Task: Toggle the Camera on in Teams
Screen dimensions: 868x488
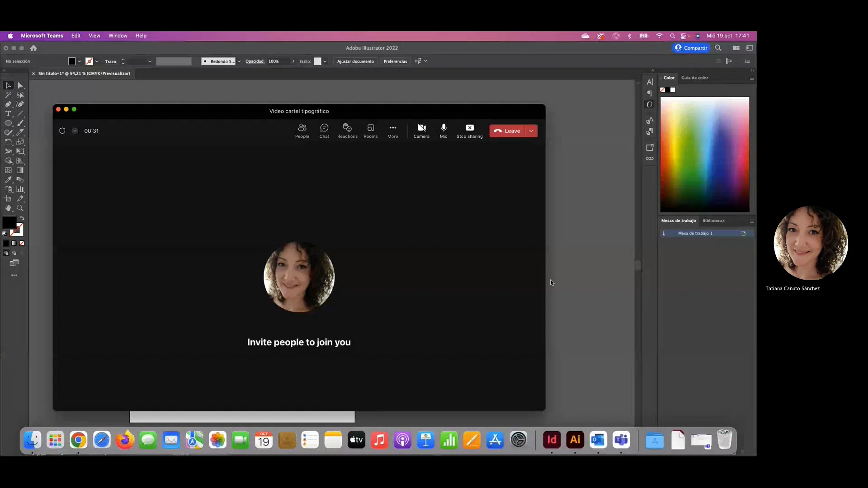Action: [x=421, y=131]
